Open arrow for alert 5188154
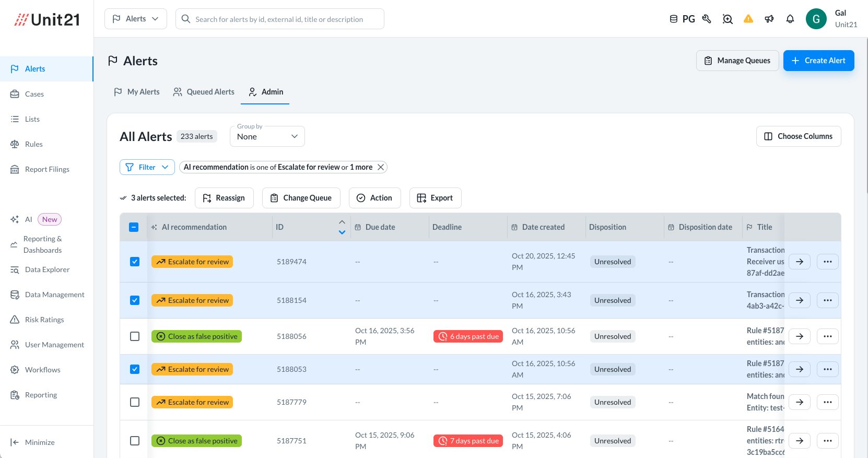Screen dimensions: 868x458 tap(800, 300)
